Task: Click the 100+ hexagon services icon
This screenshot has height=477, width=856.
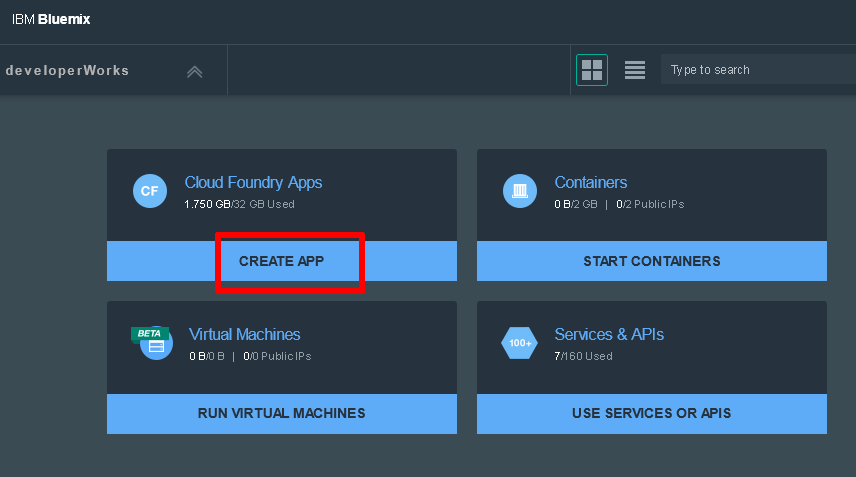Action: (519, 343)
